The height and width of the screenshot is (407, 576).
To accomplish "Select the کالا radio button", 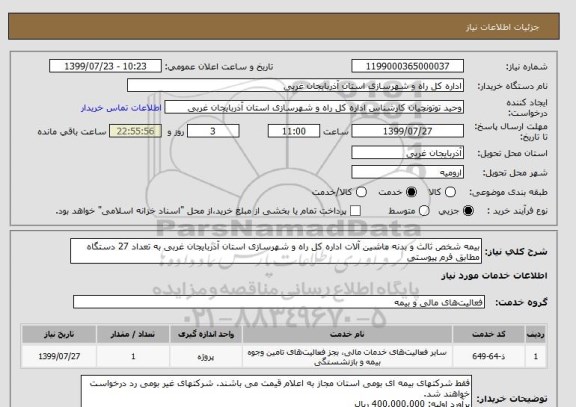I will [x=450, y=192].
